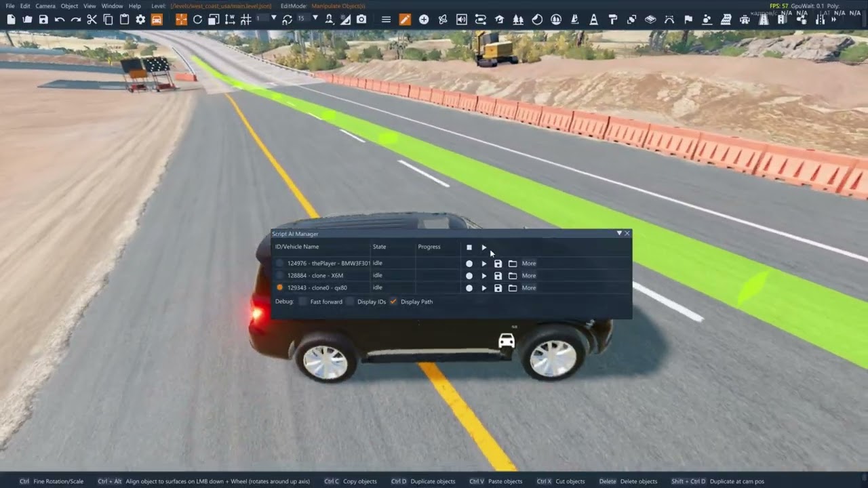The height and width of the screenshot is (488, 868).
Task: Click the orange vehicle icon in toolbar
Action: click(x=157, y=20)
